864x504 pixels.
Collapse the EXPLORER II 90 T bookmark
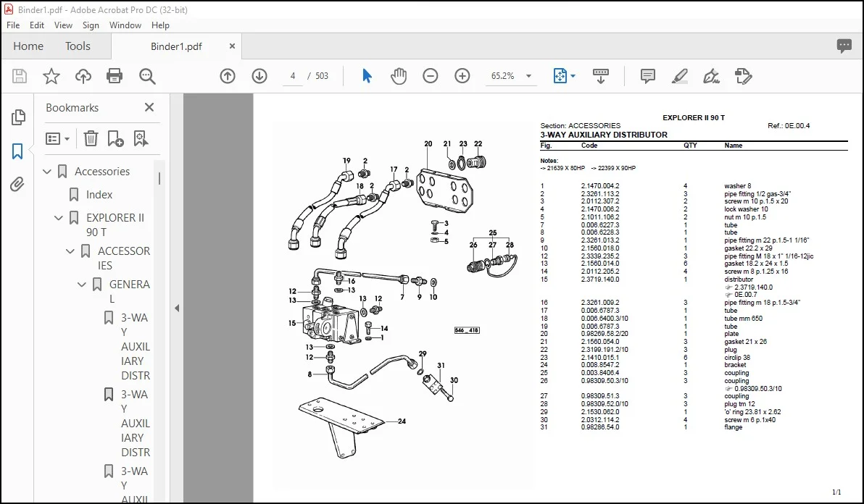pos(59,218)
